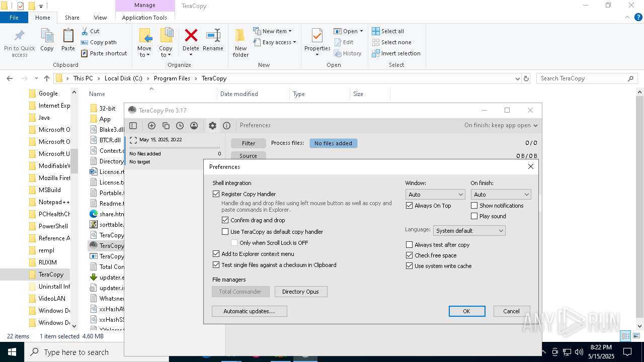Click the Windows Start button

pos(12,352)
